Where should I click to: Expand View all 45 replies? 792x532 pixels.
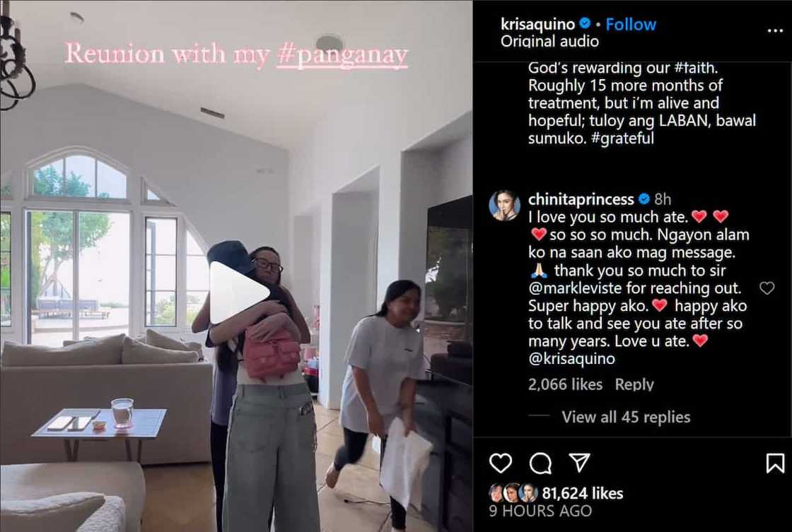click(626, 417)
